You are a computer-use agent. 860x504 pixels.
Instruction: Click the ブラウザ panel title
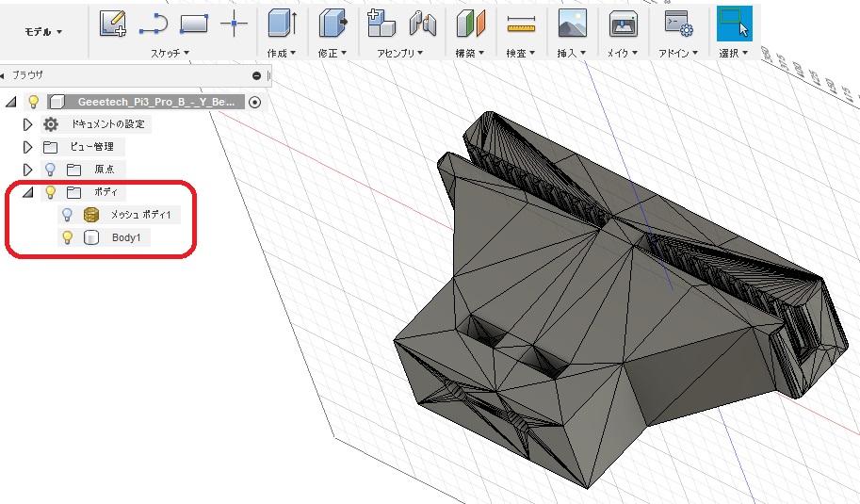[27, 75]
